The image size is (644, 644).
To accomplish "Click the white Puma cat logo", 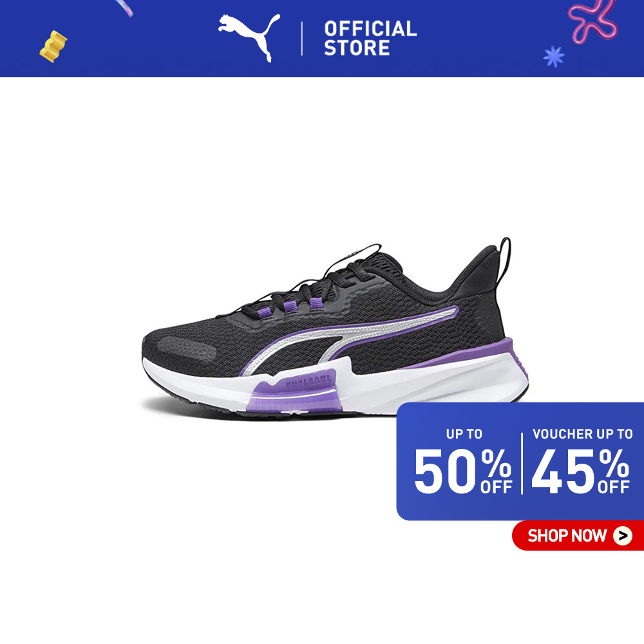I will 249,37.
